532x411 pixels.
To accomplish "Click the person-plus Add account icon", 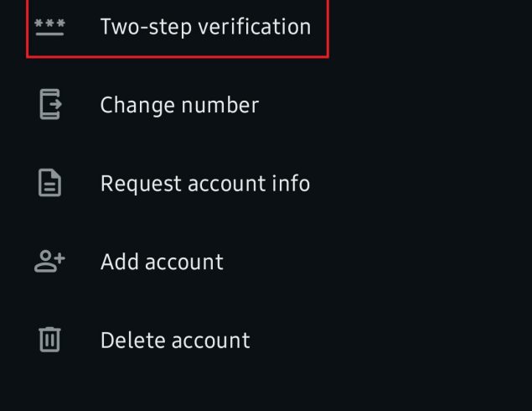I will [49, 261].
